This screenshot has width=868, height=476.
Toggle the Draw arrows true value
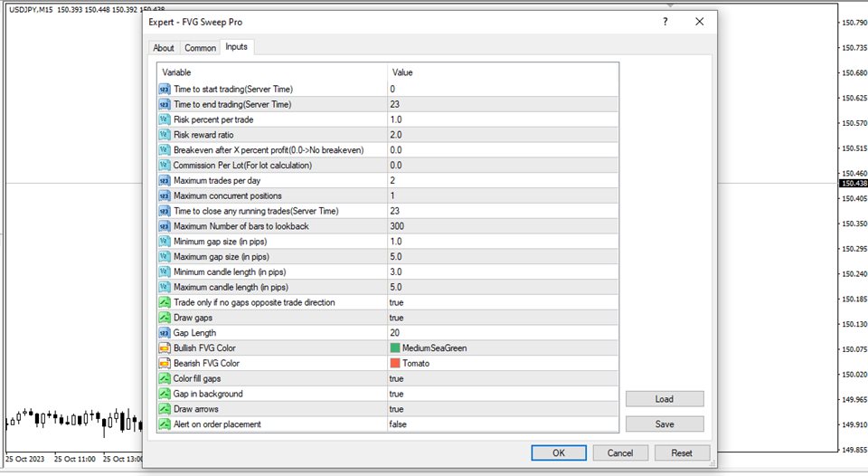[x=396, y=409]
